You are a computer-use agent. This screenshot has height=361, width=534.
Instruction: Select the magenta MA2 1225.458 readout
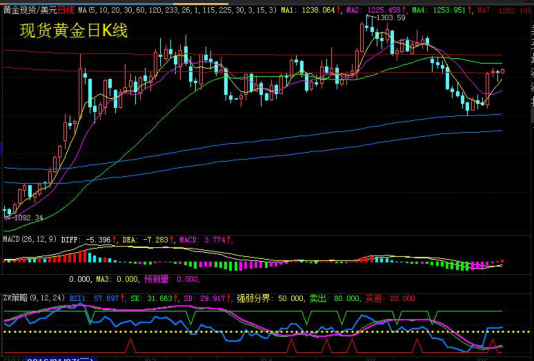376,11
